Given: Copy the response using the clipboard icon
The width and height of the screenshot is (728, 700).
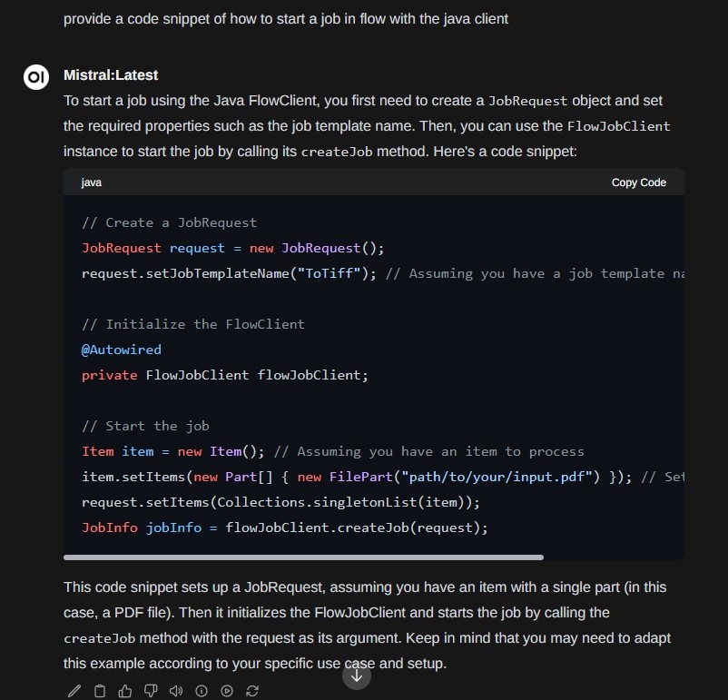Looking at the screenshot, I should point(100,690).
